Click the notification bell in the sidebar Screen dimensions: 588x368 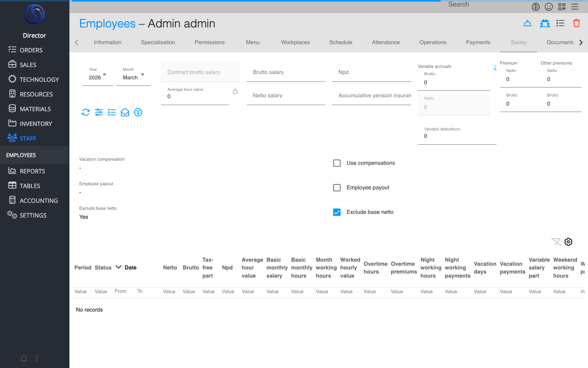pyautogui.click(x=24, y=359)
